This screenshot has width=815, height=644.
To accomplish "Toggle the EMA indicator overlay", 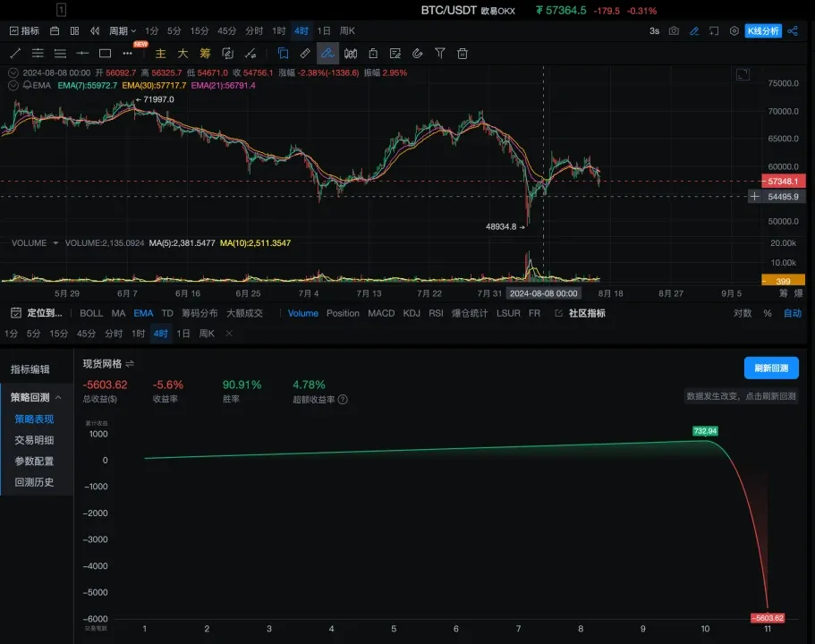I will (143, 313).
